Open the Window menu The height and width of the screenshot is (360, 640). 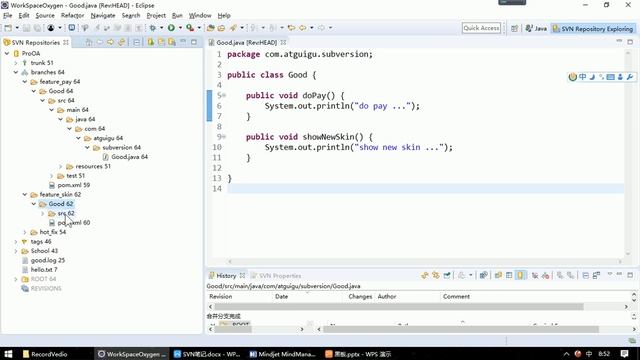[200, 16]
